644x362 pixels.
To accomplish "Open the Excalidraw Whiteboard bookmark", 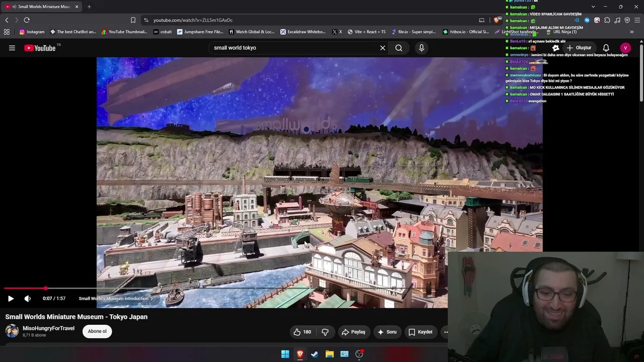I will tap(303, 32).
